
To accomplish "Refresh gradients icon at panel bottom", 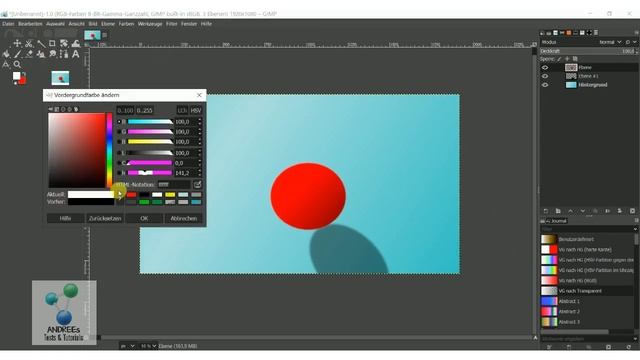I will (628, 347).
